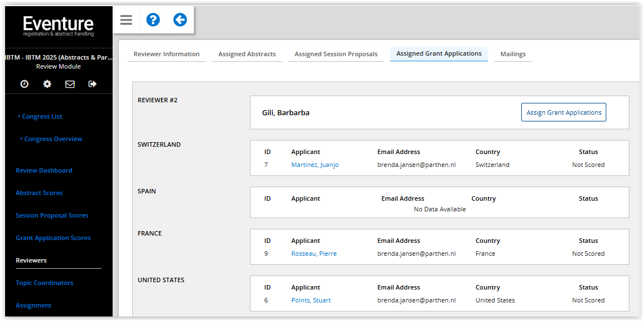Open Session Proposal Scores page

tap(52, 215)
